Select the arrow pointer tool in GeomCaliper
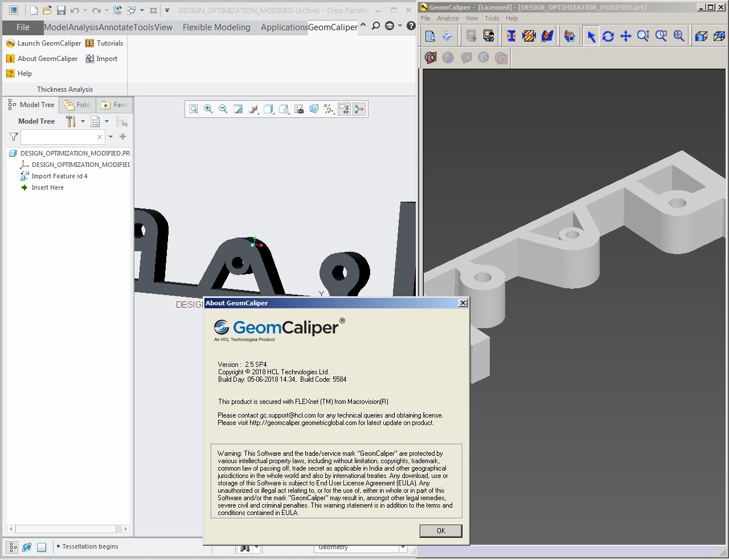The width and height of the screenshot is (729, 560). 591,36
